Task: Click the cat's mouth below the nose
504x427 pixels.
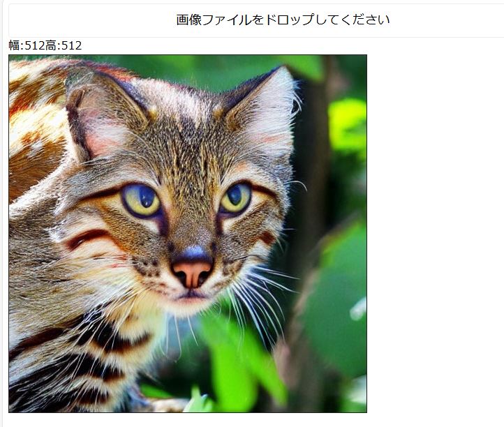Action: [x=192, y=295]
